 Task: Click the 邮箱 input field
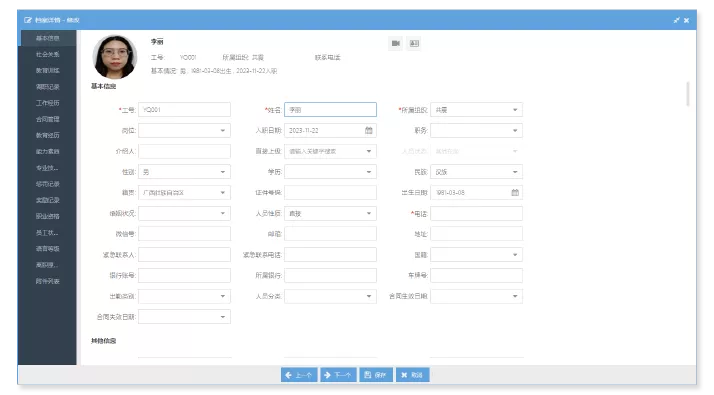click(331, 234)
